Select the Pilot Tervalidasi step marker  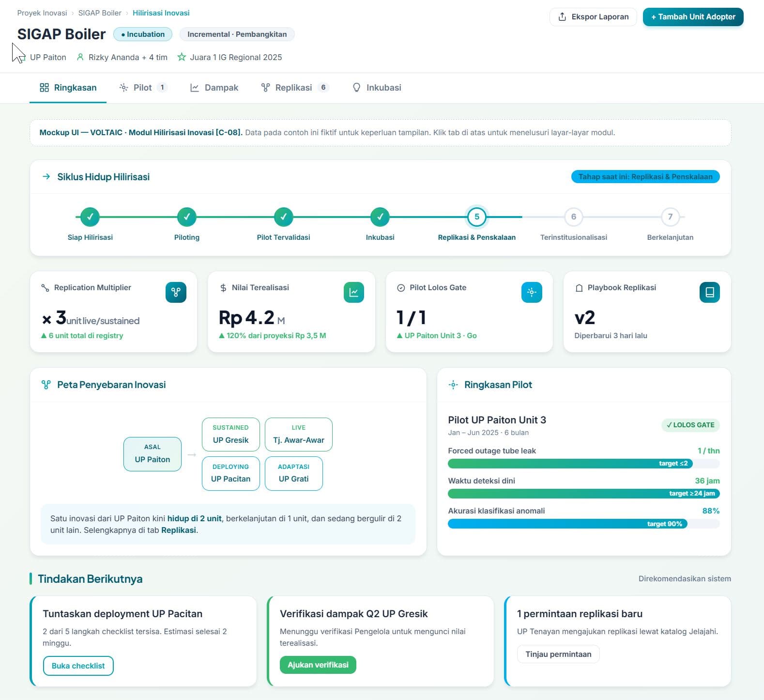284,217
